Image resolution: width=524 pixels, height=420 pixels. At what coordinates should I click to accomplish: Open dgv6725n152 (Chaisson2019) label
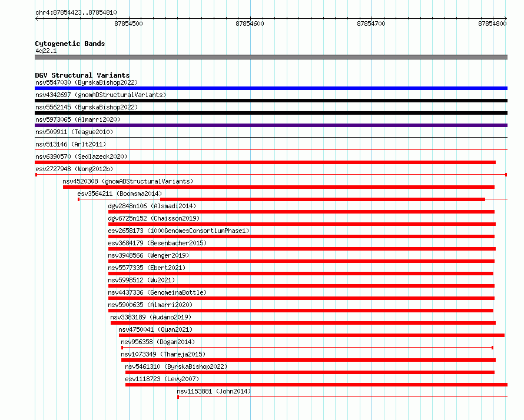[x=154, y=218]
